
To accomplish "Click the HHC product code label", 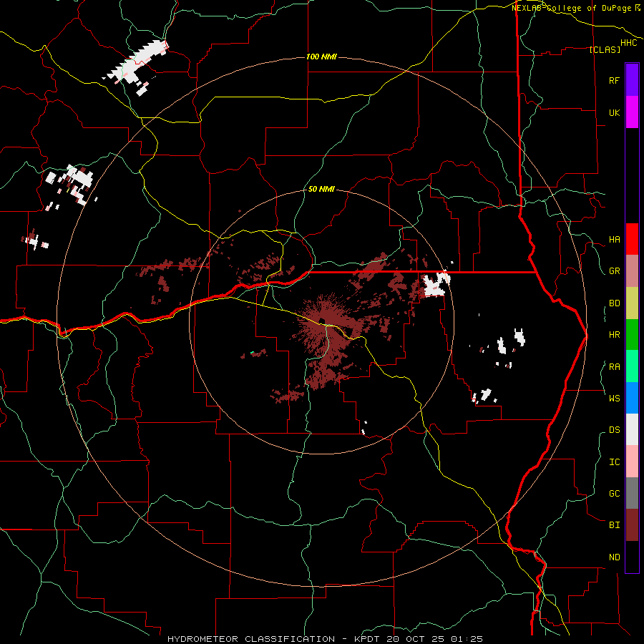I will [x=629, y=43].
